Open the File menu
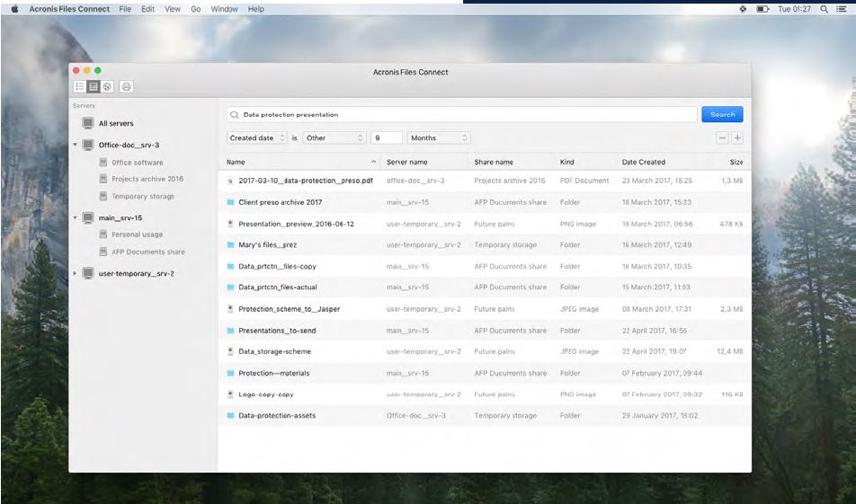The image size is (856, 504). coord(125,9)
